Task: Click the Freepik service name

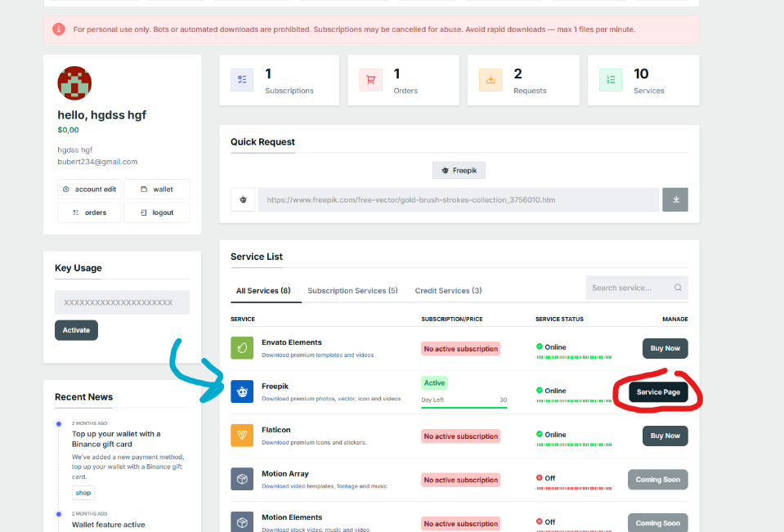Action: 275,387
